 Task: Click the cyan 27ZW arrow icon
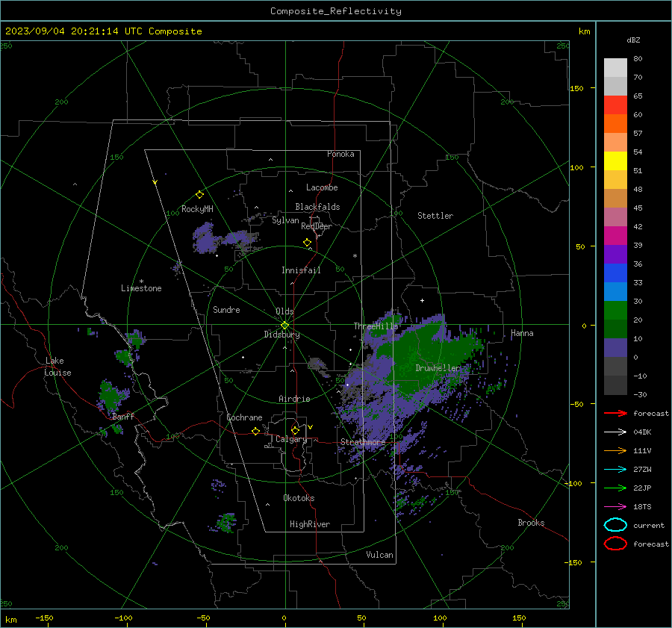615,470
